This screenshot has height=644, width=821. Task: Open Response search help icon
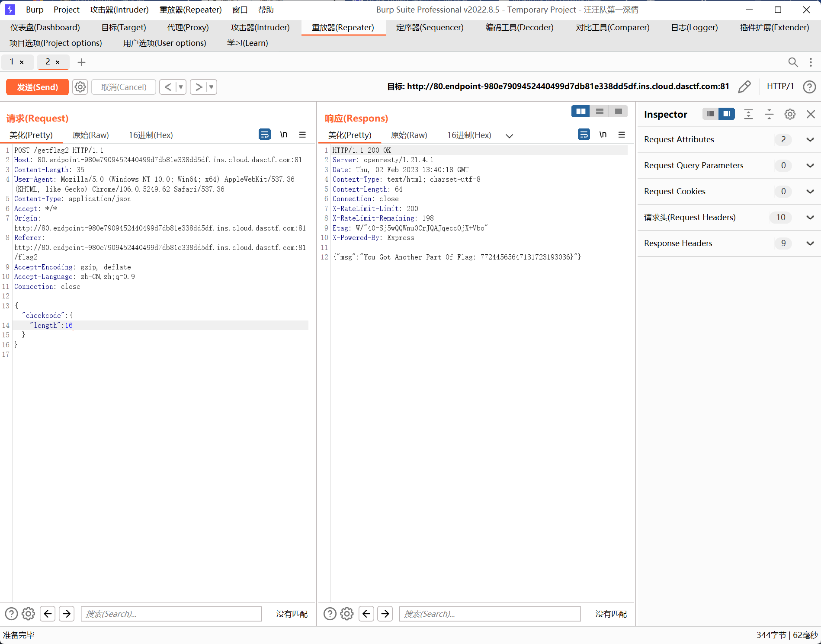[x=330, y=614]
